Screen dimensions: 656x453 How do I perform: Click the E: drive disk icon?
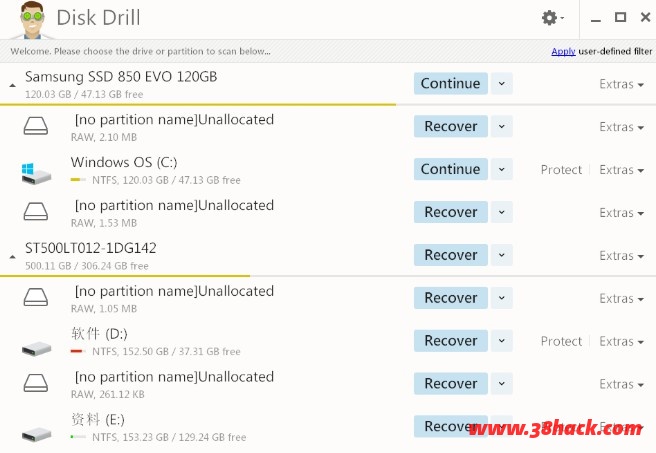[x=36, y=434]
